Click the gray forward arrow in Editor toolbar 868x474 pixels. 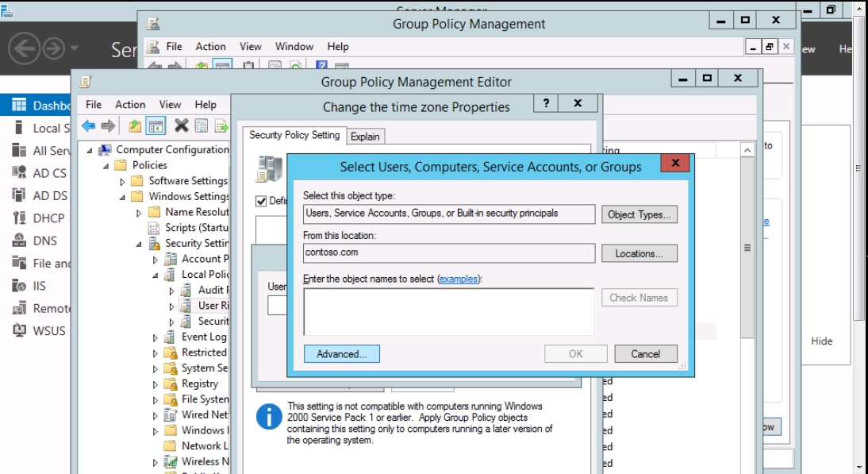[x=109, y=126]
